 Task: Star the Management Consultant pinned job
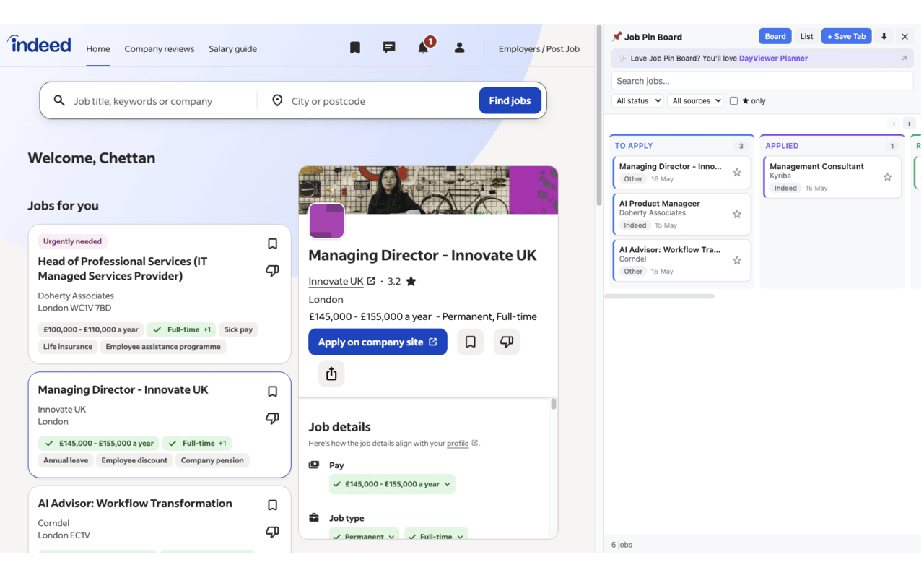tap(888, 177)
